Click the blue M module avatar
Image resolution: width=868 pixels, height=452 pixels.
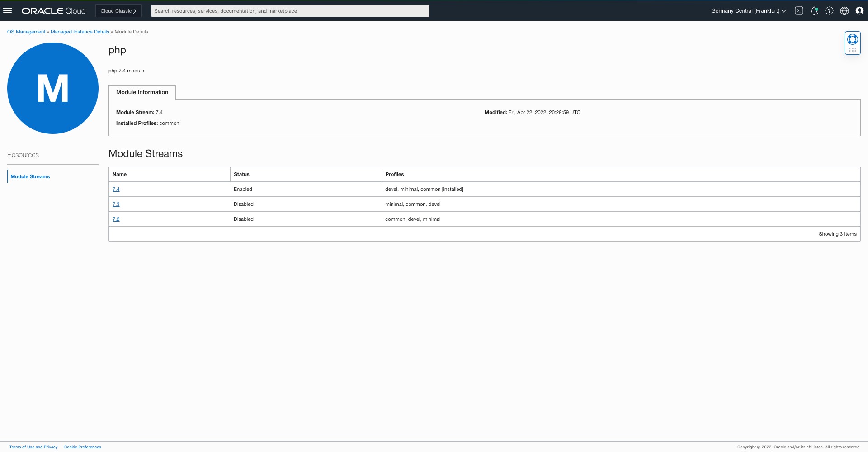click(x=52, y=88)
